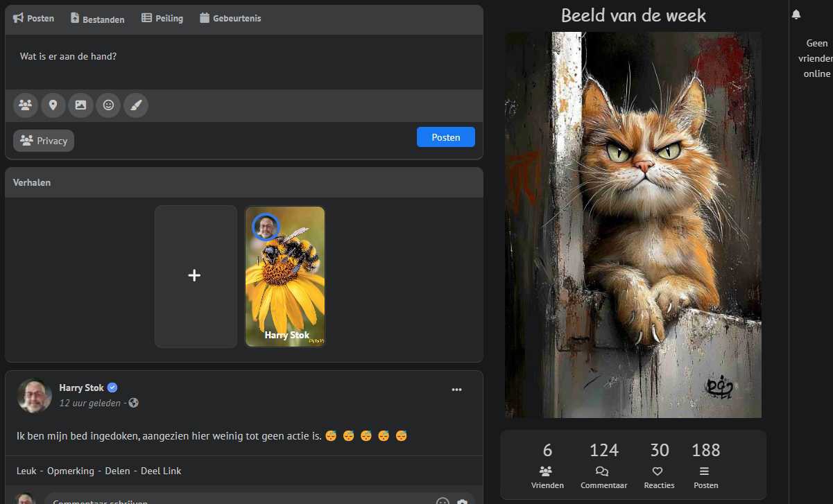Viewport: 833px width, 504px height.
Task: Open the emoji feeling picker icon
Action: click(x=108, y=105)
